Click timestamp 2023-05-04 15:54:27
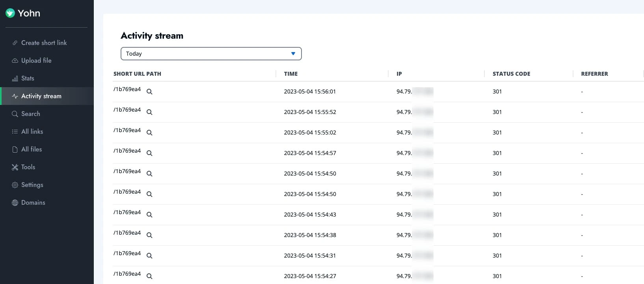The image size is (644, 284). click(x=310, y=276)
